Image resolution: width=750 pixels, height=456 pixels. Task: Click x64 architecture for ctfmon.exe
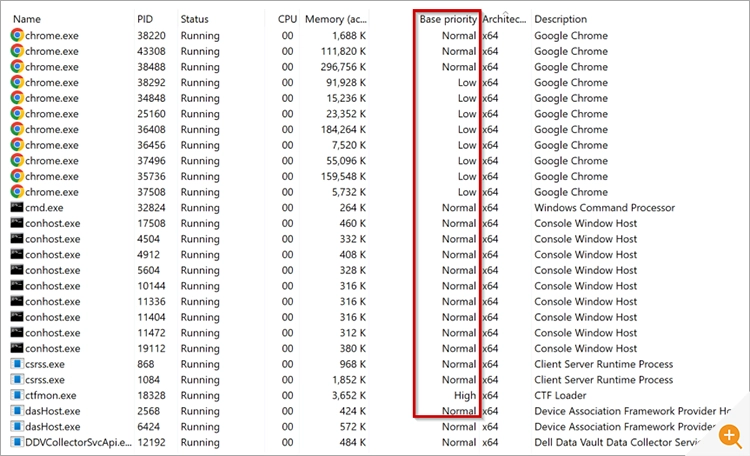(490, 396)
